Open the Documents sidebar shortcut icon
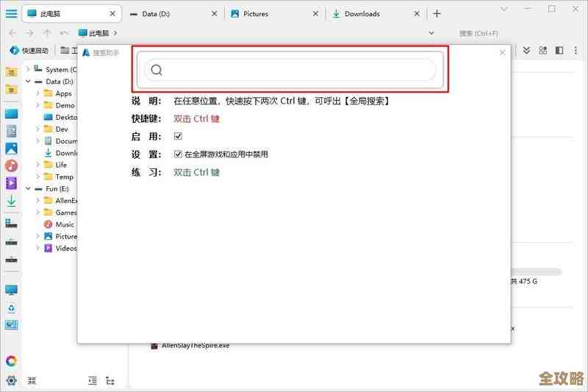This screenshot has width=588, height=392. (11, 131)
